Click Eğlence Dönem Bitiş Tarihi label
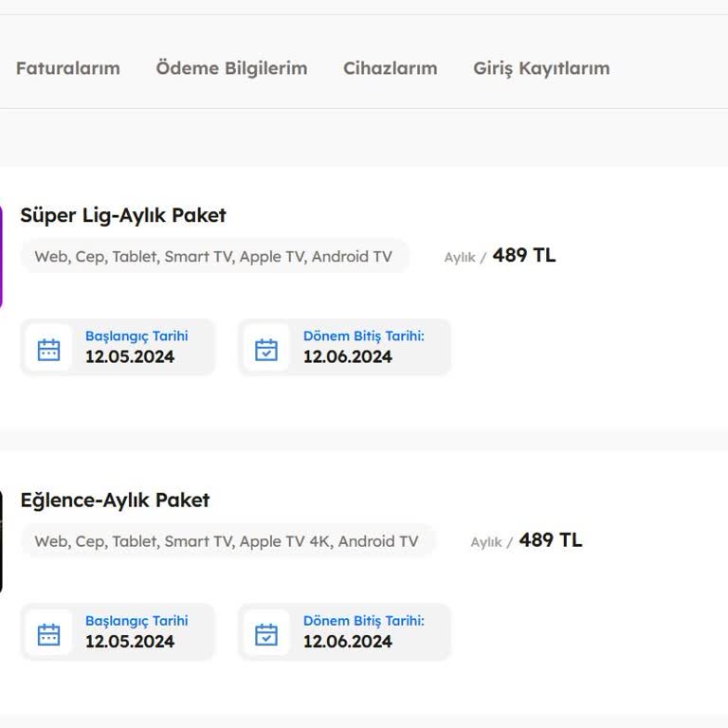 [x=364, y=621]
